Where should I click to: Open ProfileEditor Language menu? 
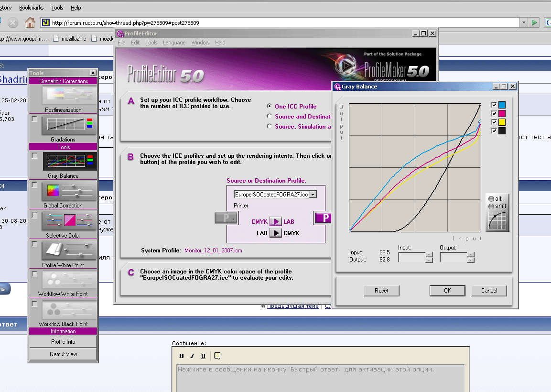tap(174, 43)
